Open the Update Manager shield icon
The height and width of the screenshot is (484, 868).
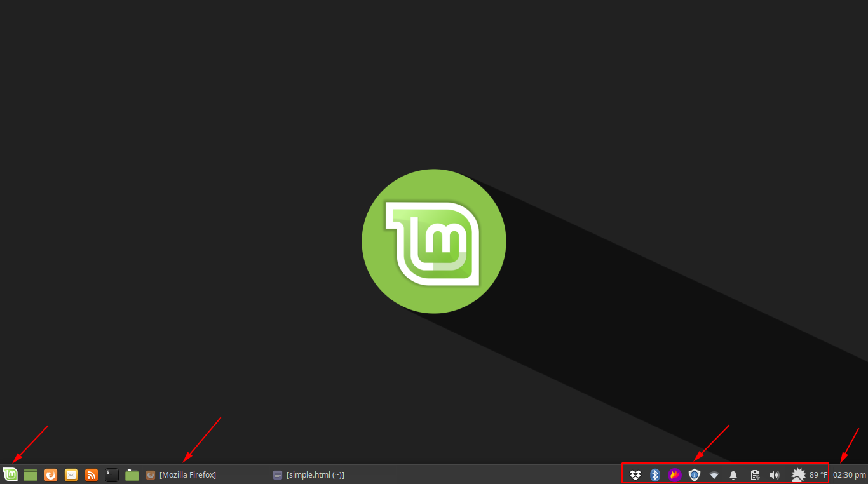695,474
